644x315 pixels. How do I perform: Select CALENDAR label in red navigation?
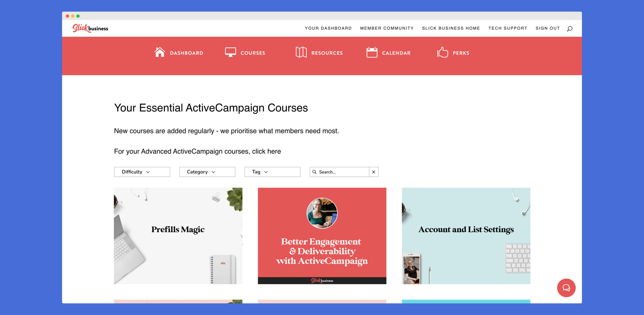click(x=396, y=53)
